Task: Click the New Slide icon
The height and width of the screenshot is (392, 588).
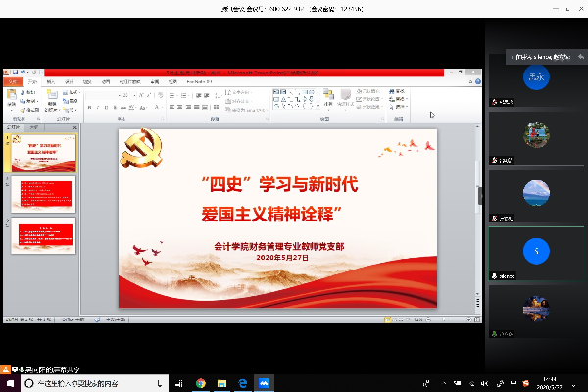Action: (x=52, y=97)
